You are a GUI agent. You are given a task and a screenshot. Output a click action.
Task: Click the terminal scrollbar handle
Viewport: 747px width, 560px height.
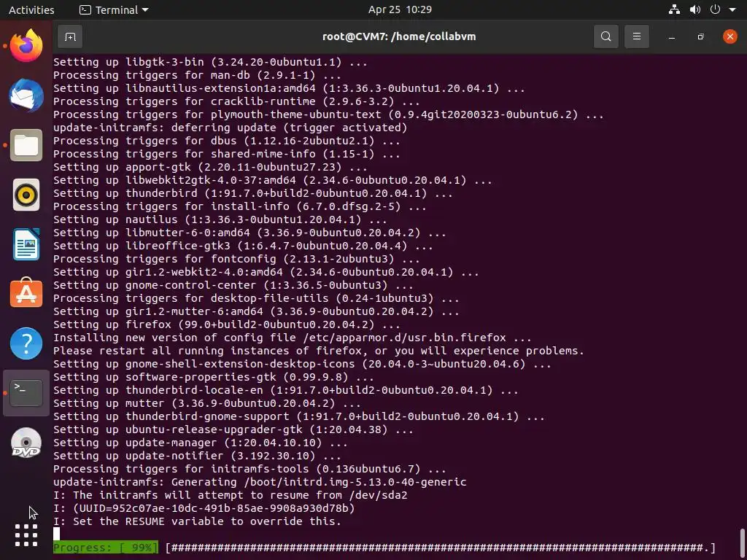[x=742, y=542]
